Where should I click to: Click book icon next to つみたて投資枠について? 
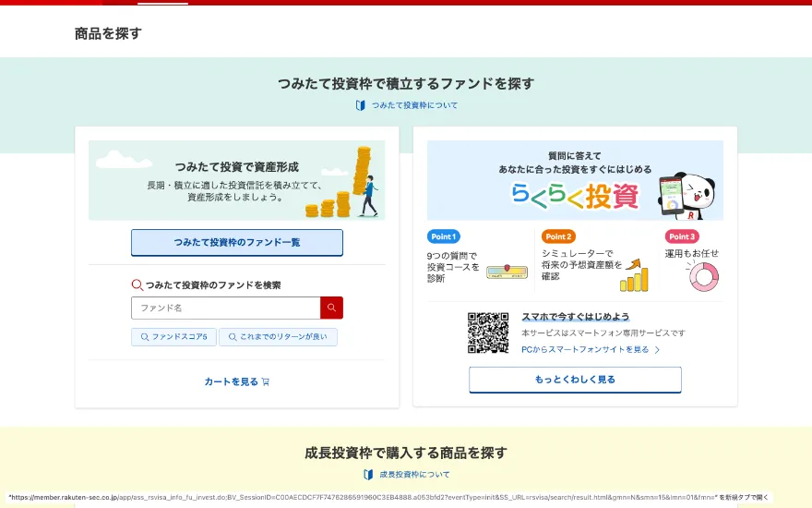point(361,105)
